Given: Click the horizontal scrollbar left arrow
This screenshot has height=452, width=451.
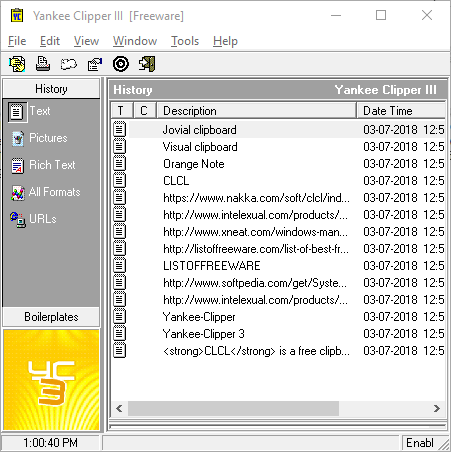Looking at the screenshot, I should (x=119, y=408).
